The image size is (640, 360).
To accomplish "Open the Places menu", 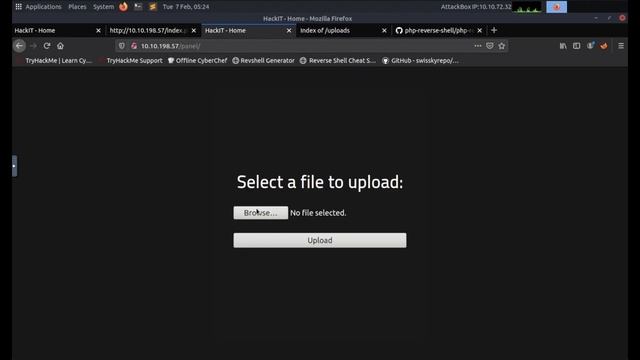I will click(77, 7).
